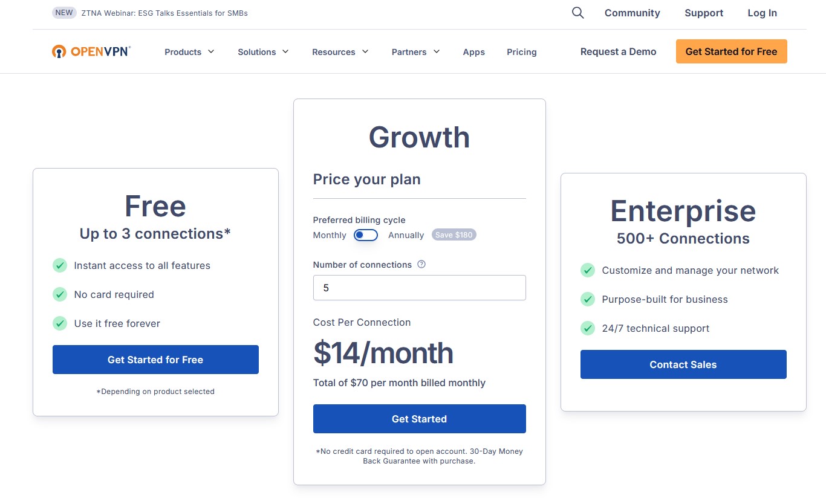Open the Resources dropdown menu
This screenshot has height=504, width=826.
click(340, 52)
